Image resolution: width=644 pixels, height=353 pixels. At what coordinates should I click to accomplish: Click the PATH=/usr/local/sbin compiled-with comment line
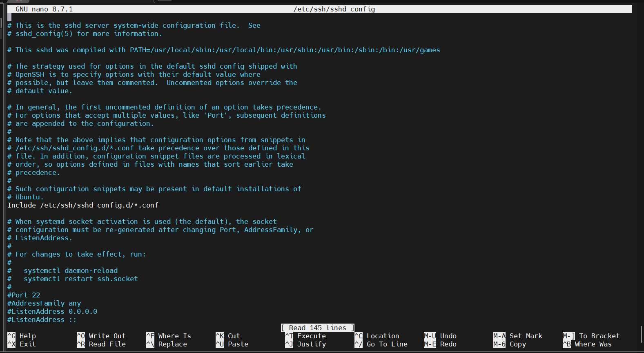pos(224,50)
